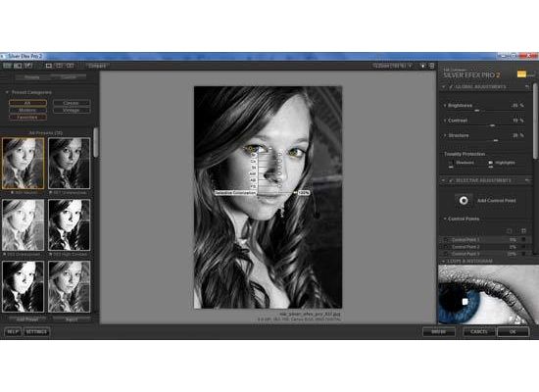Expand the Contrast sub-options
The height and width of the screenshot is (392, 539).
[445, 121]
